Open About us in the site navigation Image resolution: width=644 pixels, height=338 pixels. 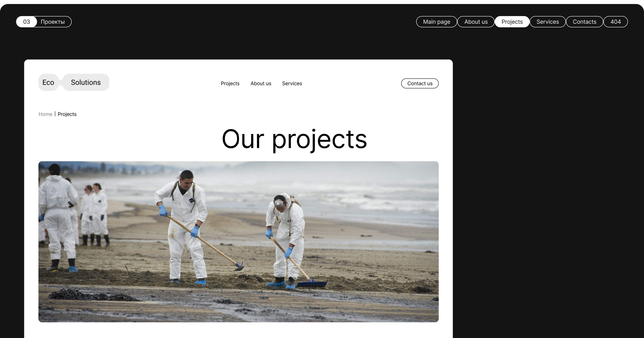[x=261, y=83]
